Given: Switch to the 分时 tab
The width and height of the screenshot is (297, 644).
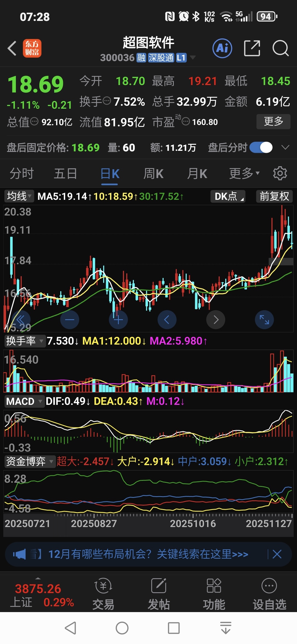Looking at the screenshot, I should 22,173.
